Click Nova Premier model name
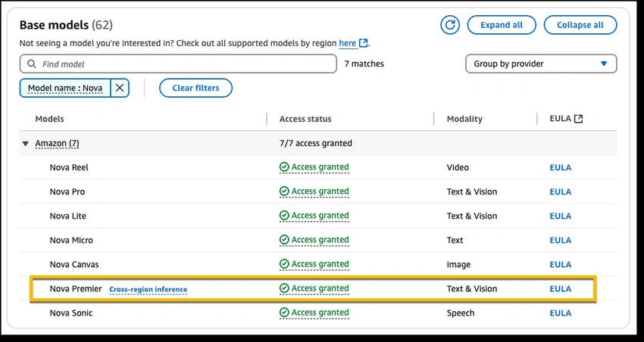This screenshot has width=644, height=342. tap(76, 289)
